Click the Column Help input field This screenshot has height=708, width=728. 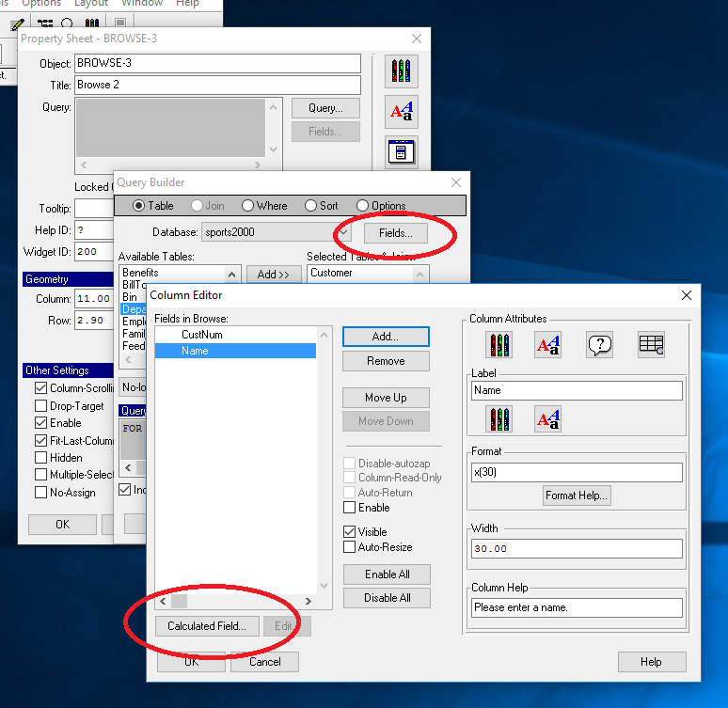[577, 607]
